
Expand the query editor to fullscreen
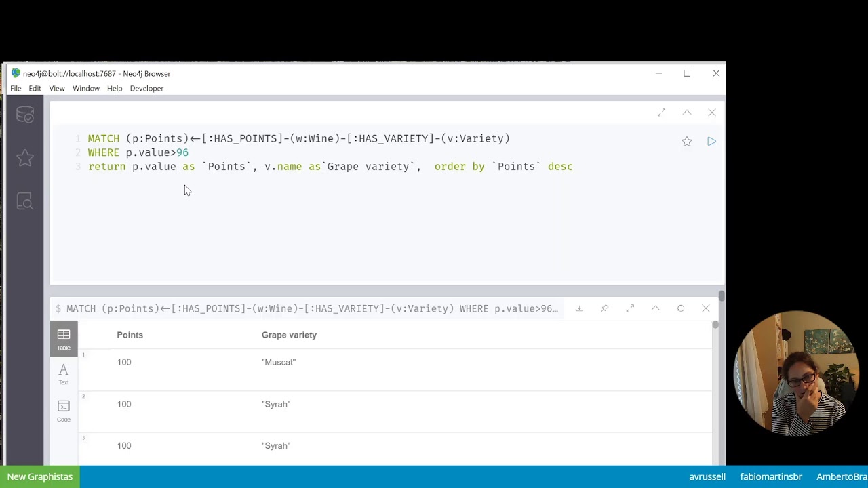pos(661,113)
